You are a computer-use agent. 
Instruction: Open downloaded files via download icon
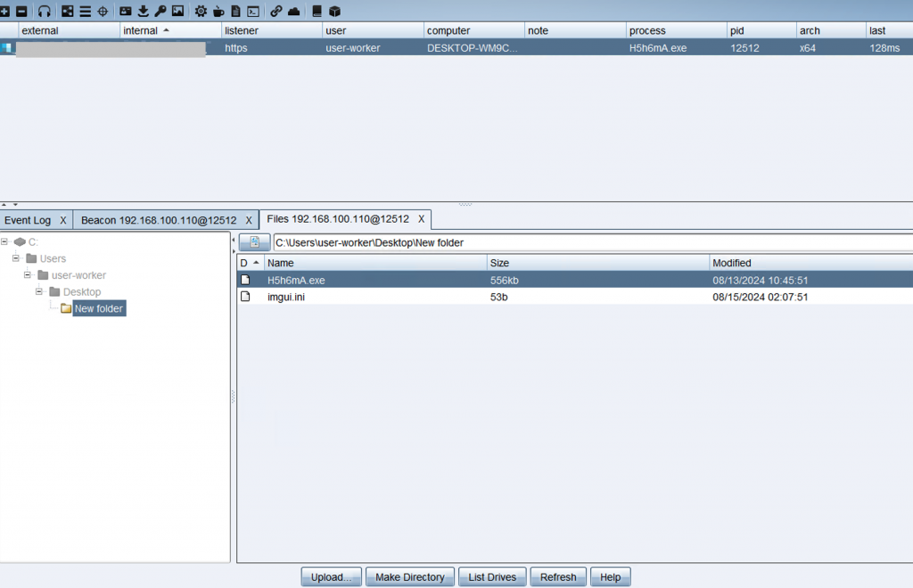point(143,11)
